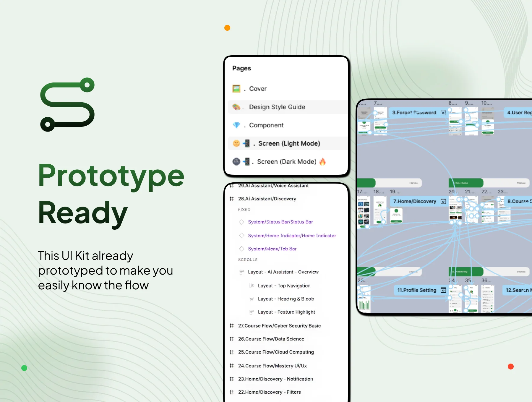Click layout icon beside Heading & Bloob
The width and height of the screenshot is (532, 402).
(x=252, y=299)
